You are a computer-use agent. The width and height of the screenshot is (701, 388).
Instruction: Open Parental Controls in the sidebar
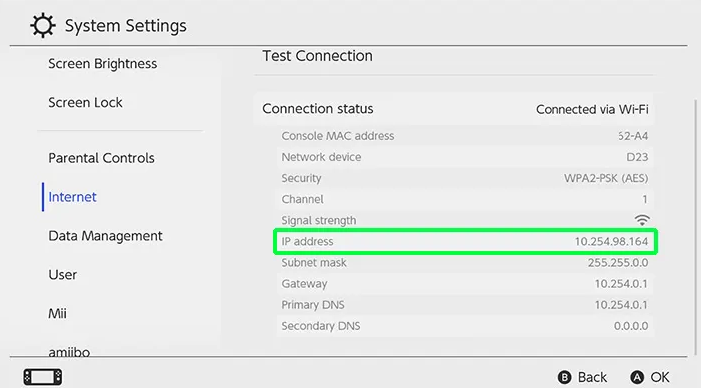[101, 158]
